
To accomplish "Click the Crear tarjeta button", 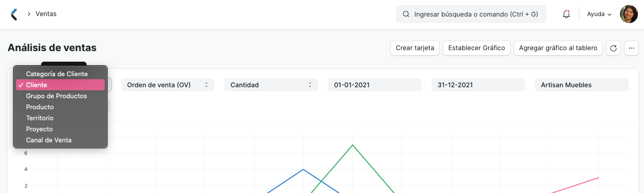I will tap(415, 48).
